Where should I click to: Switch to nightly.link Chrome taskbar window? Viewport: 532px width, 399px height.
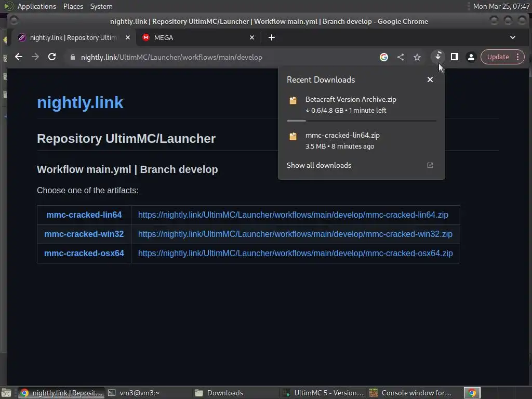coord(61,393)
